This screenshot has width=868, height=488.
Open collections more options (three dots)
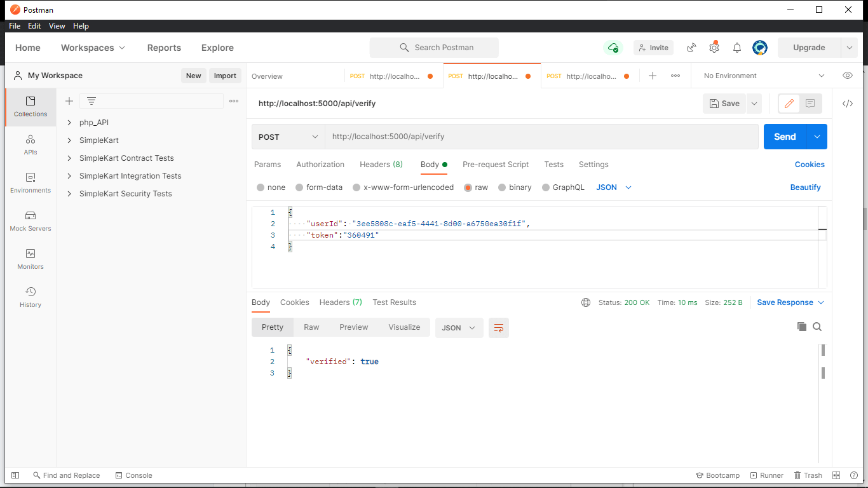point(234,101)
